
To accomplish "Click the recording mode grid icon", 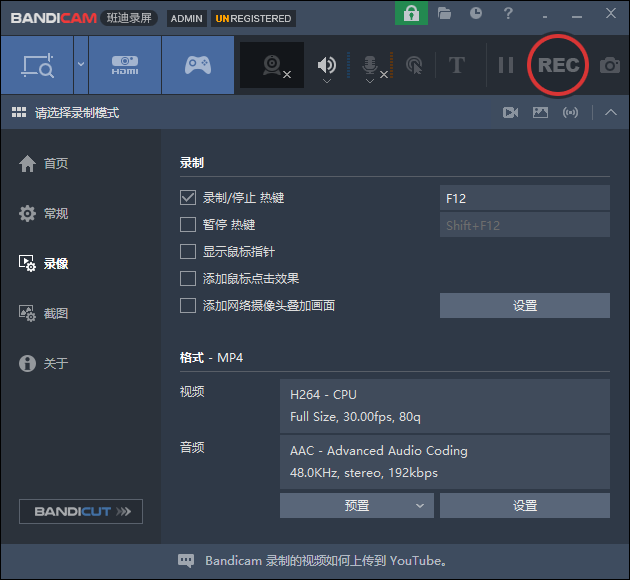I will [x=19, y=112].
